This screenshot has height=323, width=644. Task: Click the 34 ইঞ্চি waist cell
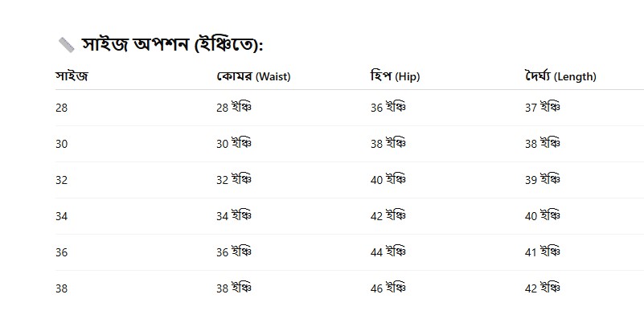coord(234,216)
